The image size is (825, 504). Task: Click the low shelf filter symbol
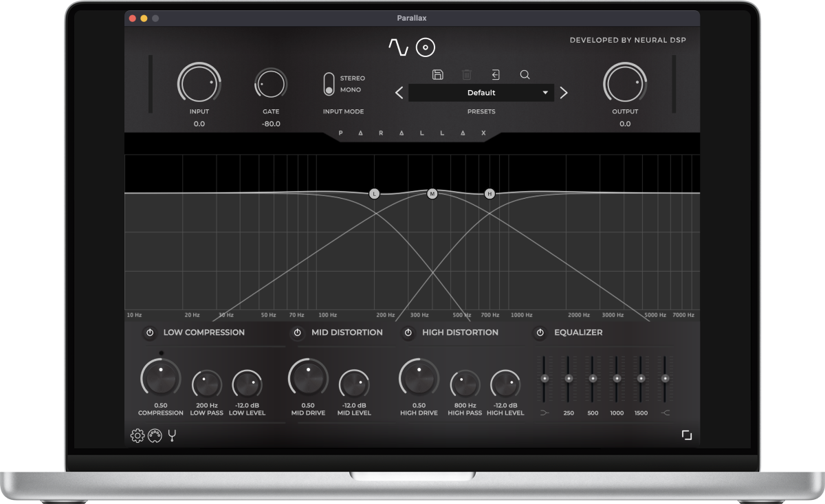[544, 413]
